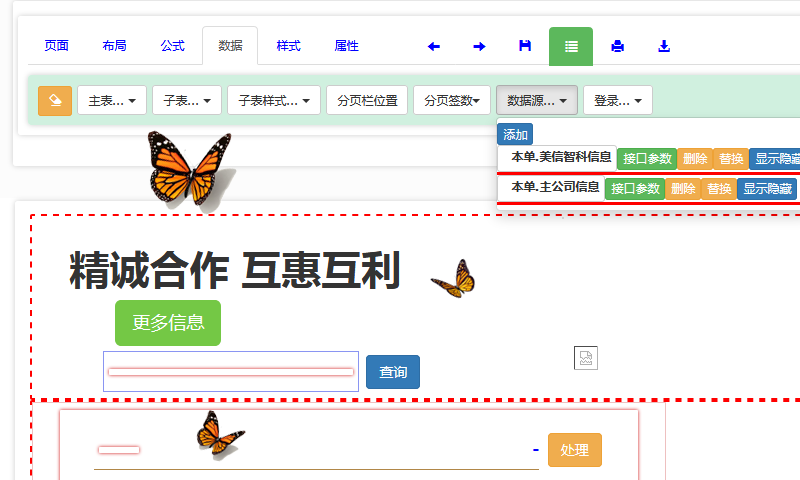Image resolution: width=800 pixels, height=480 pixels.
Task: Click the print icon
Action: click(618, 46)
